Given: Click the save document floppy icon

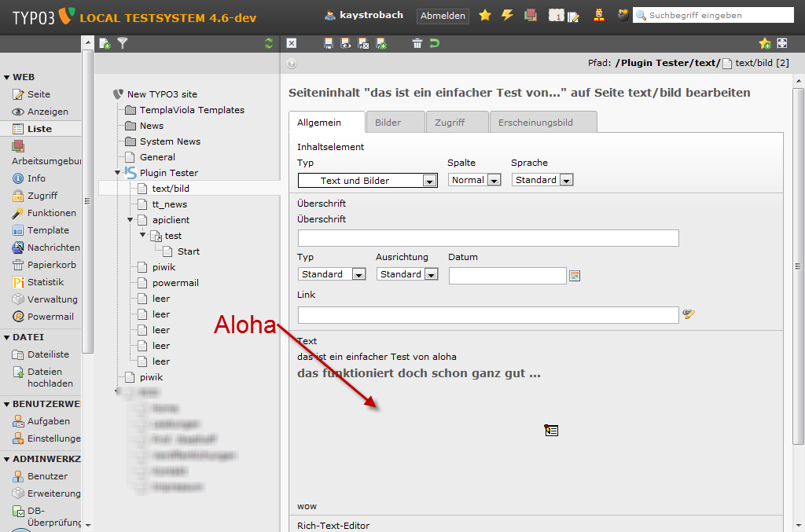Looking at the screenshot, I should [x=329, y=44].
